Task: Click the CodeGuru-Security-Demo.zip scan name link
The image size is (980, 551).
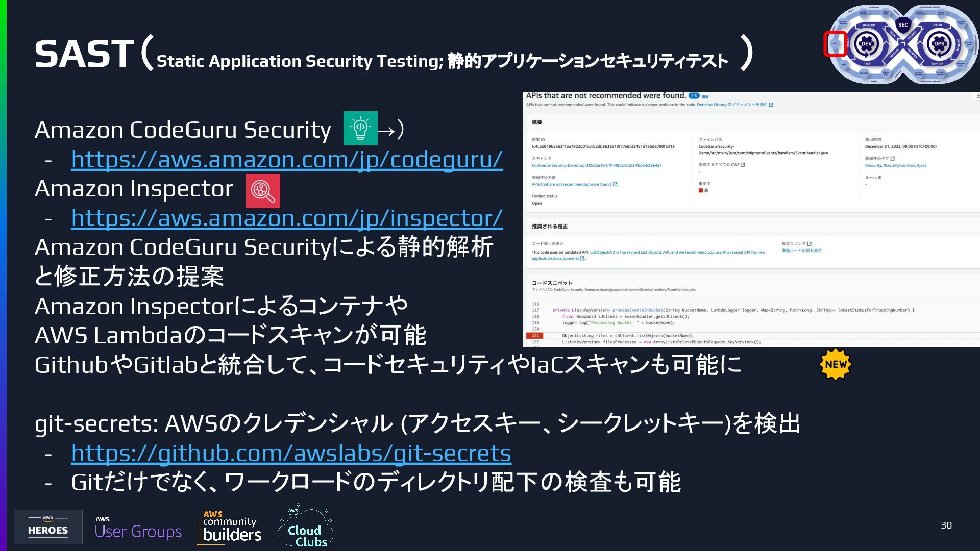Action: pyautogui.click(x=597, y=165)
